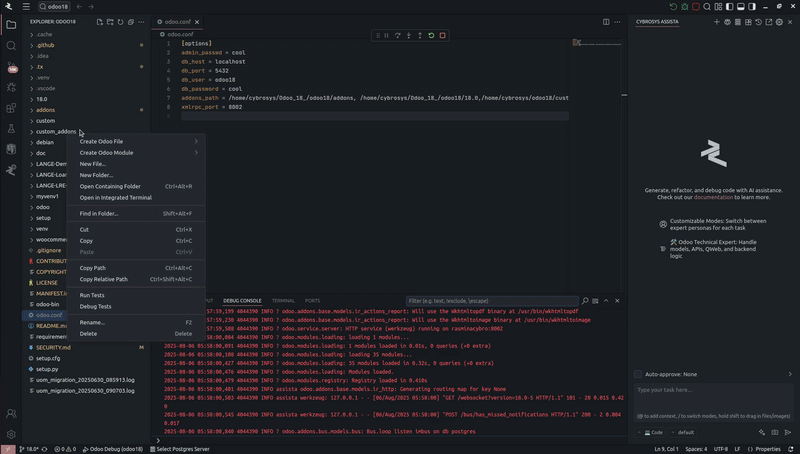The image size is (800, 454).
Task: Open Assista panel settings gear
Action: tap(780, 22)
